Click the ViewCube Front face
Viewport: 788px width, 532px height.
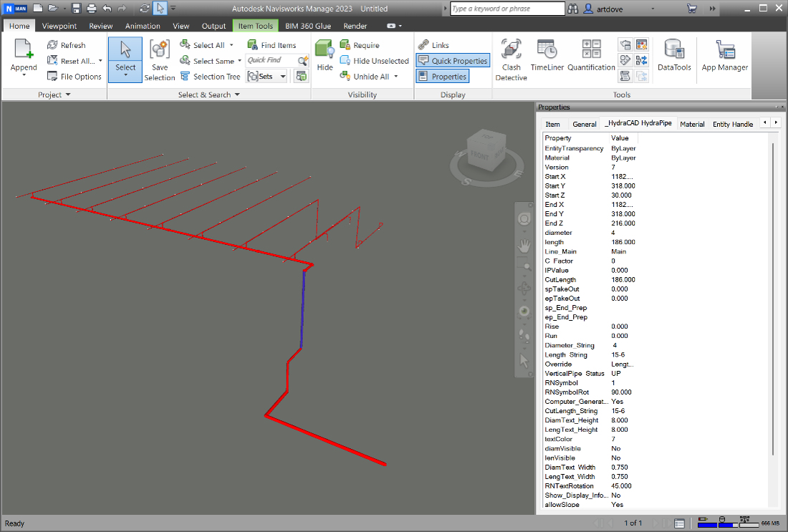[x=479, y=155]
